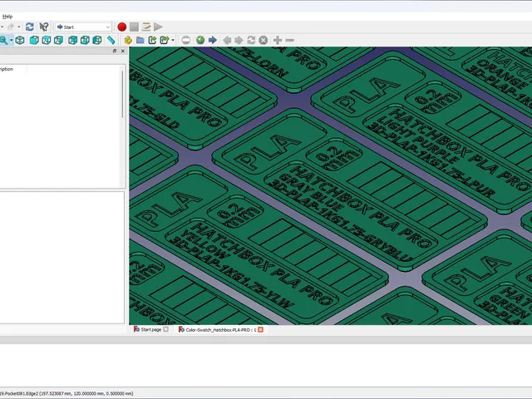Select Color-Swatch_Hatchbox-PLA-PRO document tab
Viewport: 532px width, 399px height.
(x=221, y=330)
